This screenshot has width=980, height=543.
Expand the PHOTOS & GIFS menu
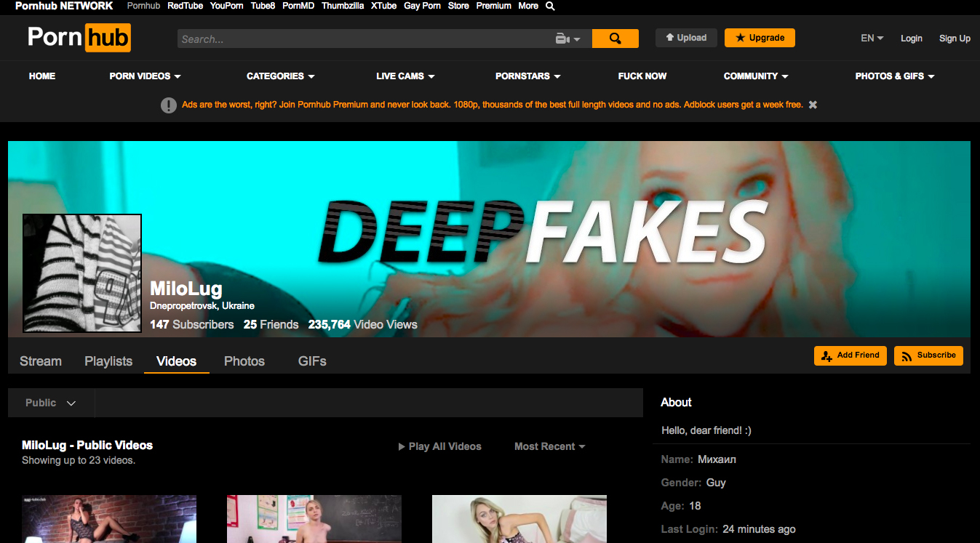895,76
